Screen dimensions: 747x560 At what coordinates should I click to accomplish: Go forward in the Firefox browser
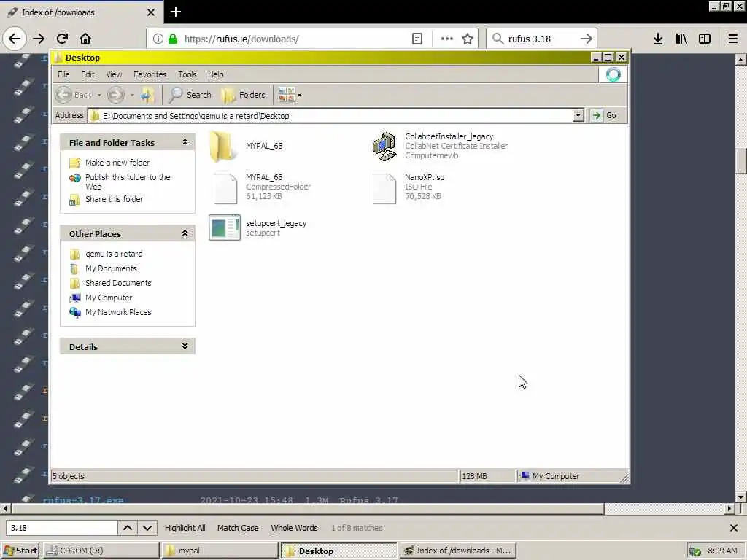tap(39, 39)
